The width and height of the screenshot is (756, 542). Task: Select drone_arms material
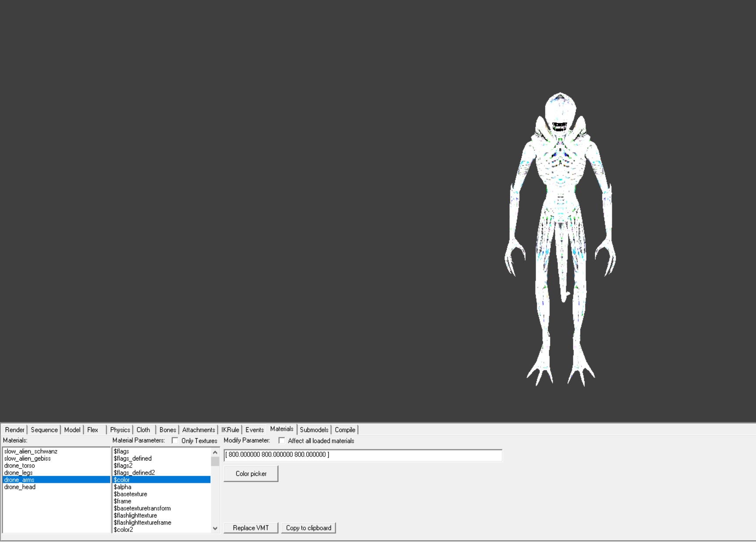coord(56,480)
